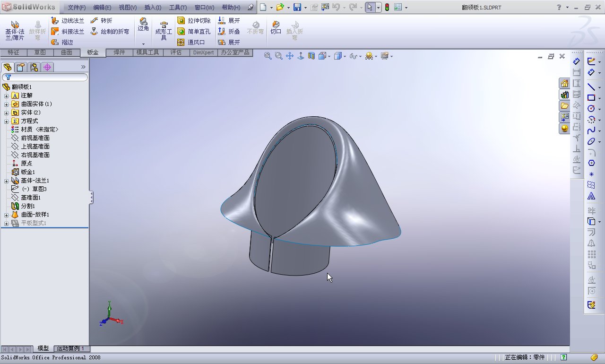
Task: Switch to the 草图 sketch tab
Action: point(40,52)
